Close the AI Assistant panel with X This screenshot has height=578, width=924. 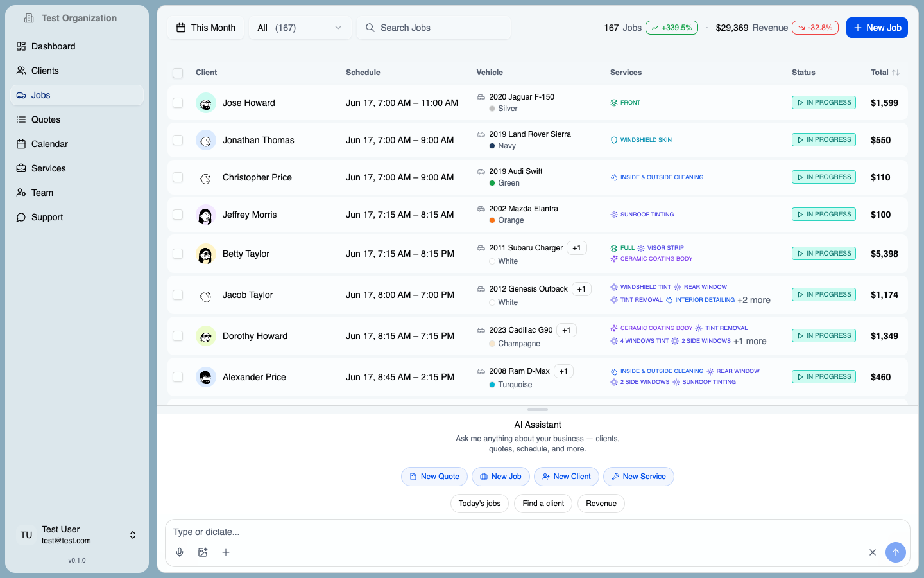(873, 552)
